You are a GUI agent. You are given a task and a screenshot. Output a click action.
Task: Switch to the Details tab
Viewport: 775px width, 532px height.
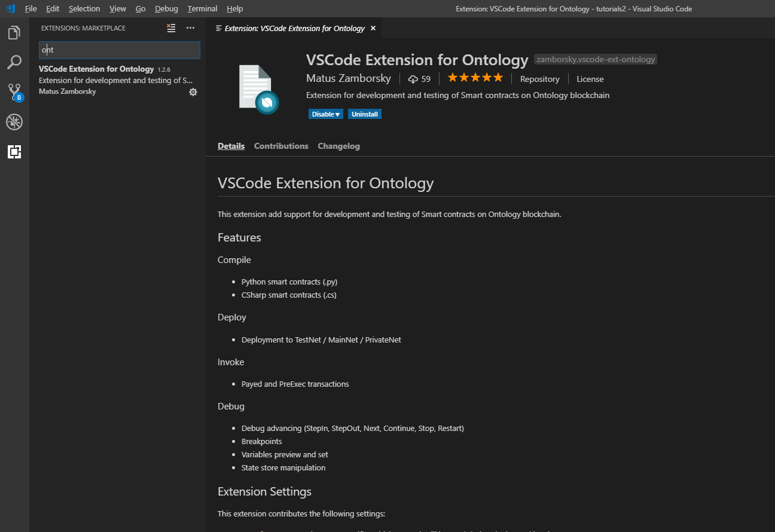click(x=231, y=146)
